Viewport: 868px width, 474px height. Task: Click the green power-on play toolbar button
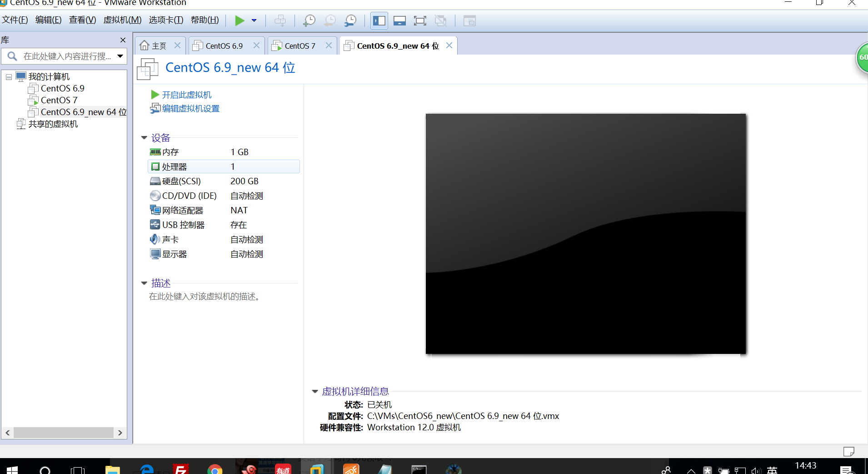[239, 20]
